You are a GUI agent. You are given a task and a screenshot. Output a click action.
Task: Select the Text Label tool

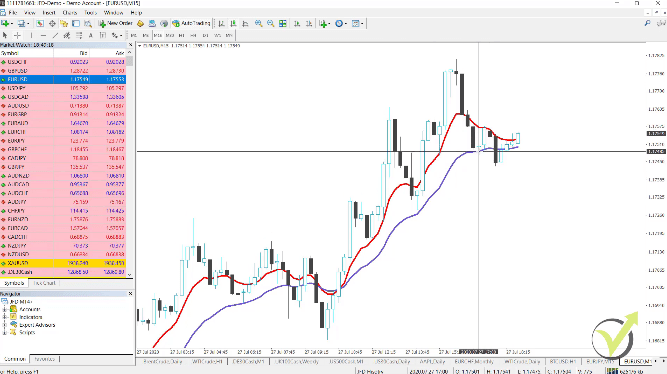[x=103, y=35]
